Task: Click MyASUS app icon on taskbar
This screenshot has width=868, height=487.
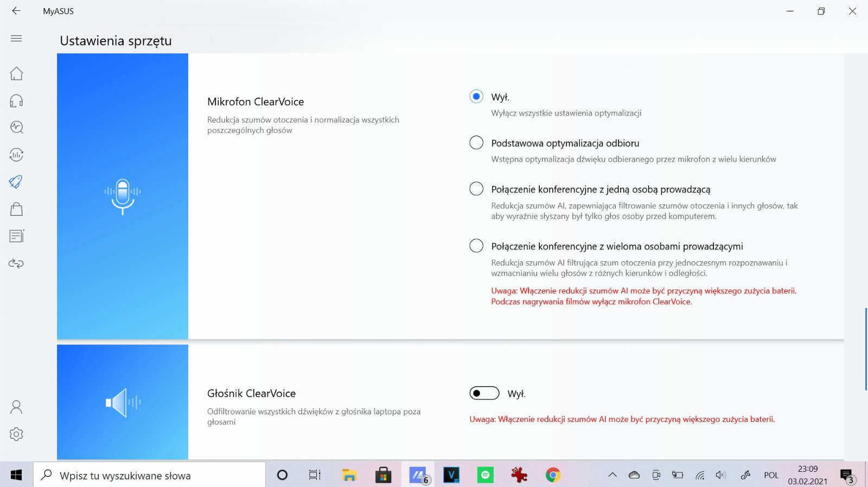Action: pyautogui.click(x=418, y=475)
